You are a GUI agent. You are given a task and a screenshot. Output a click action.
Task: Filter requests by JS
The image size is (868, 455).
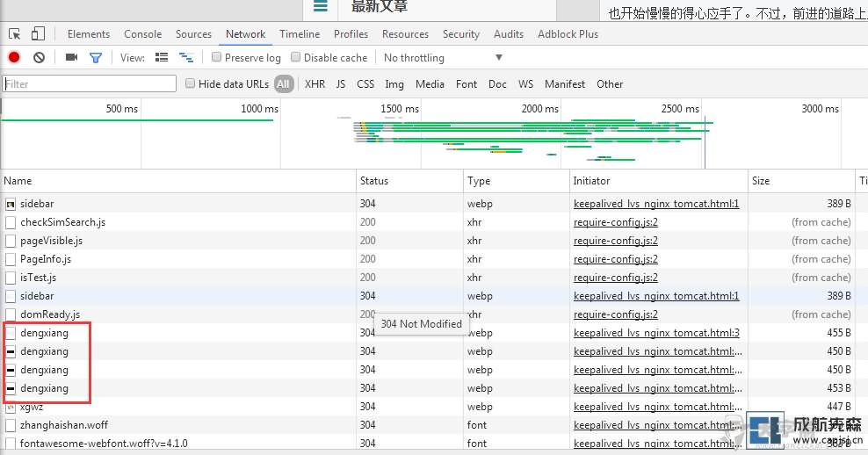tap(341, 84)
